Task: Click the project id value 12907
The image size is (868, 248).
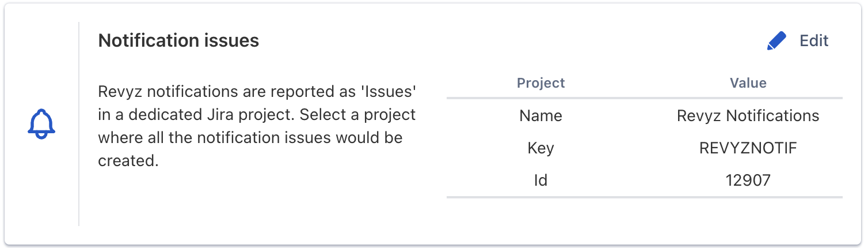Action: click(x=748, y=181)
